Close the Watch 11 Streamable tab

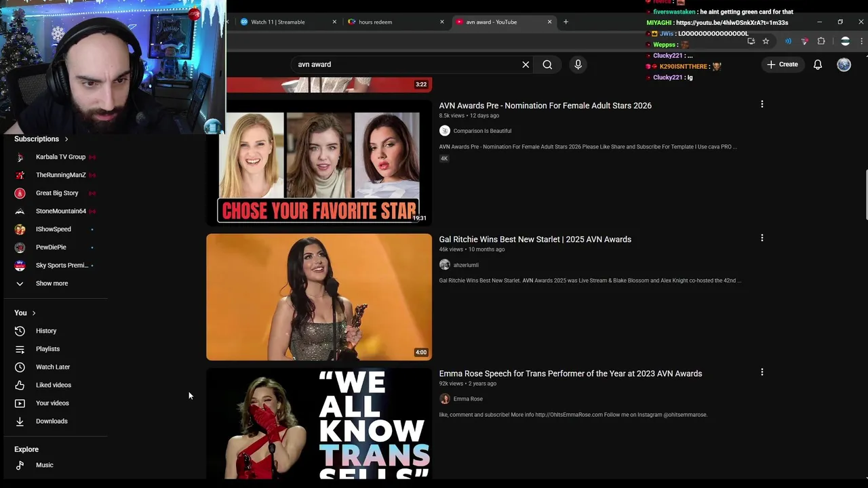click(334, 22)
